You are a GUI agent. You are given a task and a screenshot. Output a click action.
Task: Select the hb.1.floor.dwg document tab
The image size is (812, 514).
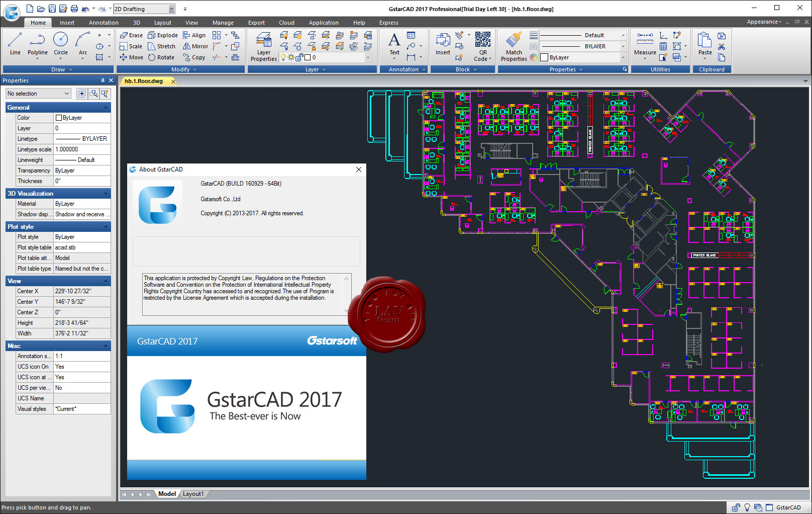(144, 81)
